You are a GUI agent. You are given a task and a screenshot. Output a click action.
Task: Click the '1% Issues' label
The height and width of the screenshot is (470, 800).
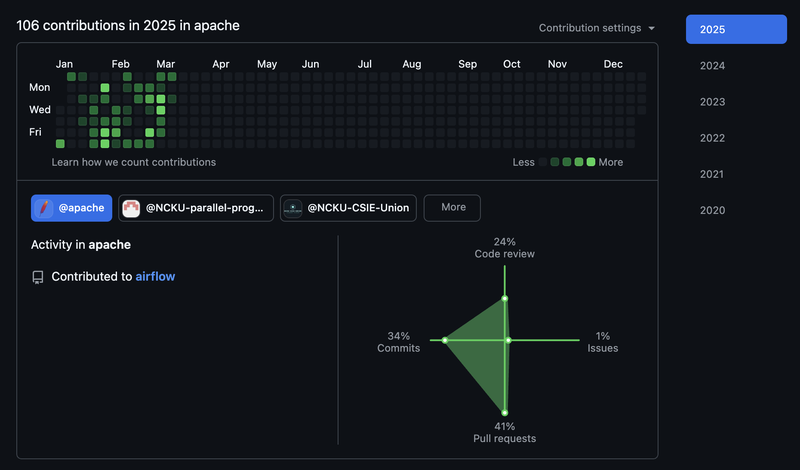click(603, 342)
